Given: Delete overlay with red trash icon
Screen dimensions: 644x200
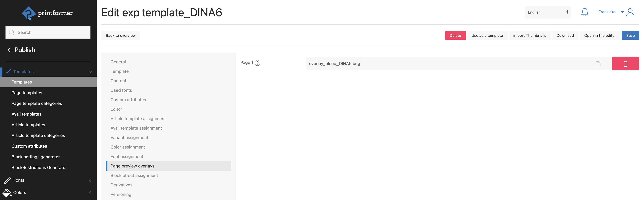Looking at the screenshot, I should pyautogui.click(x=625, y=64).
